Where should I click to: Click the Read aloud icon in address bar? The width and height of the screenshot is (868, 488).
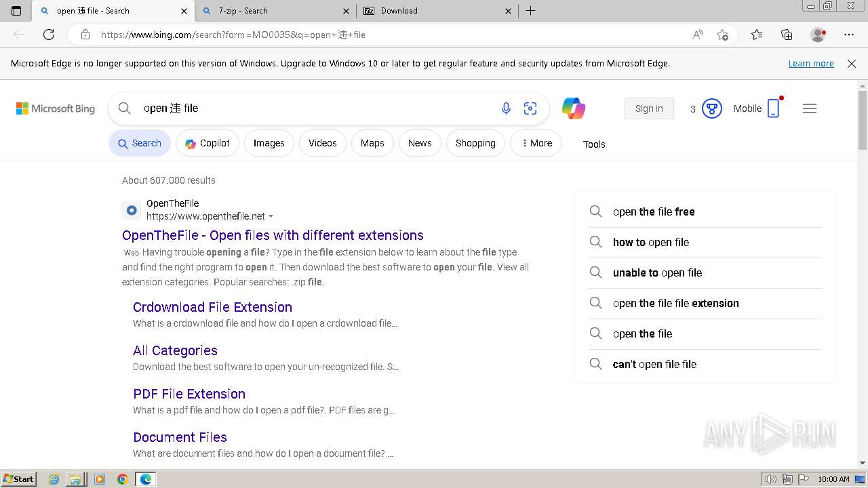698,35
